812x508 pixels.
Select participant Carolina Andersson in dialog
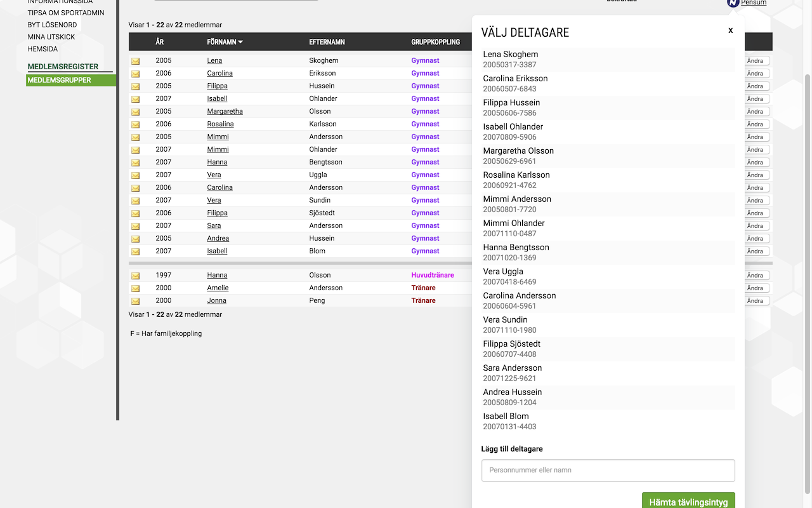pos(608,300)
